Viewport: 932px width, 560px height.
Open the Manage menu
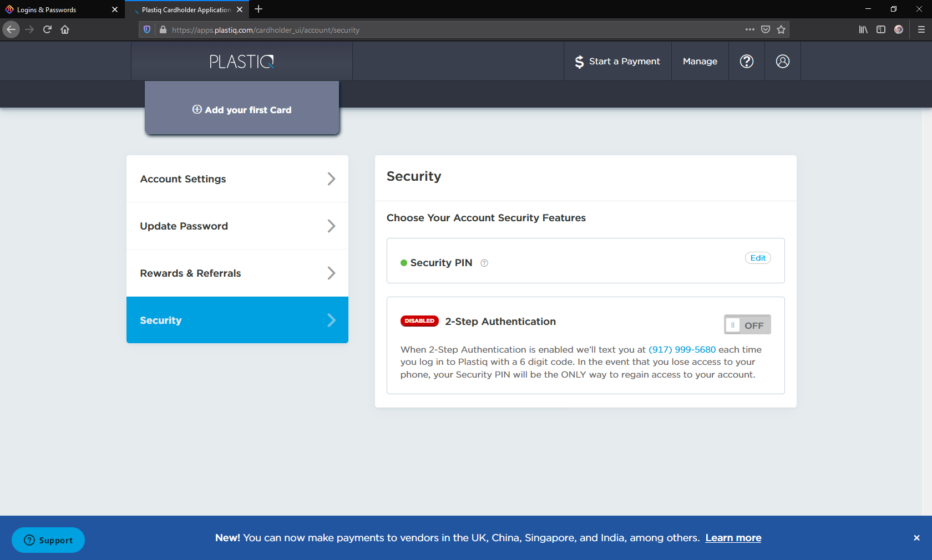700,62
